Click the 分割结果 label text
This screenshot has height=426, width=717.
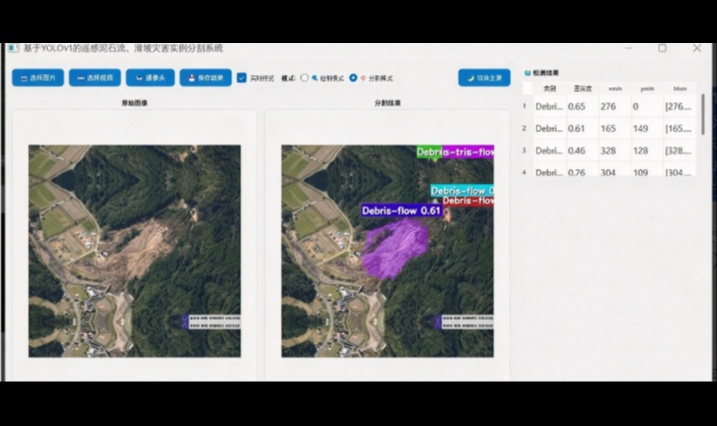click(x=387, y=103)
